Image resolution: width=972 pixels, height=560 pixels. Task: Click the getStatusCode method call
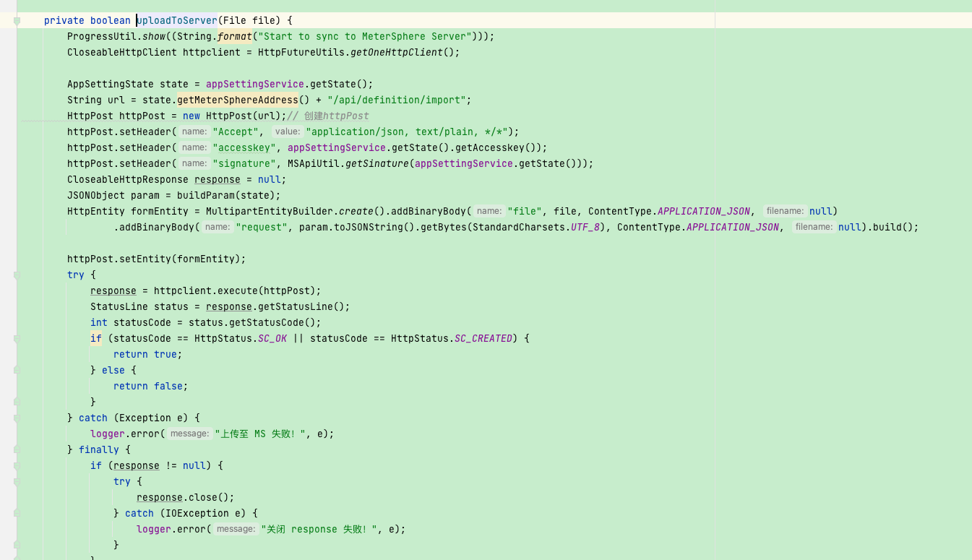(x=267, y=322)
